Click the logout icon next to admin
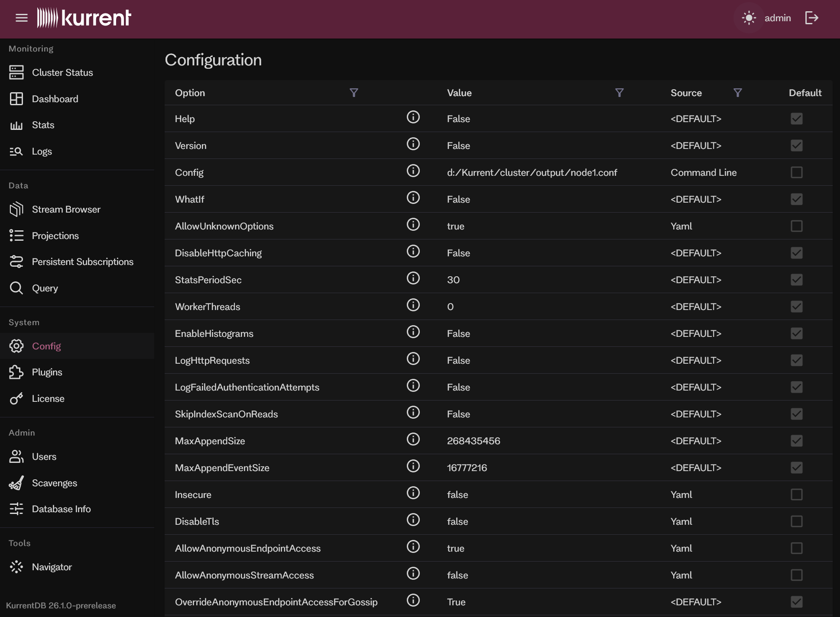The height and width of the screenshot is (617, 840). (811, 18)
